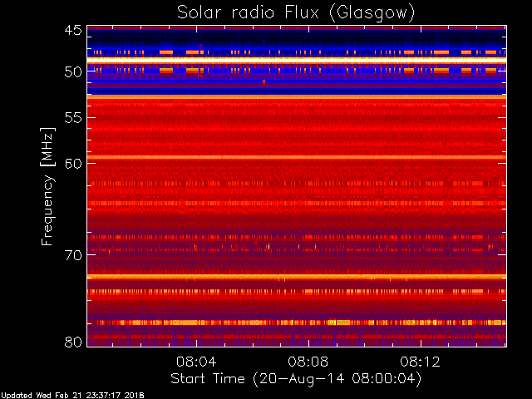The height and width of the screenshot is (399, 532).
Task: Click the 'Start Time (20-Aug-14 08:00:04)' label
Action: [x=296, y=379]
